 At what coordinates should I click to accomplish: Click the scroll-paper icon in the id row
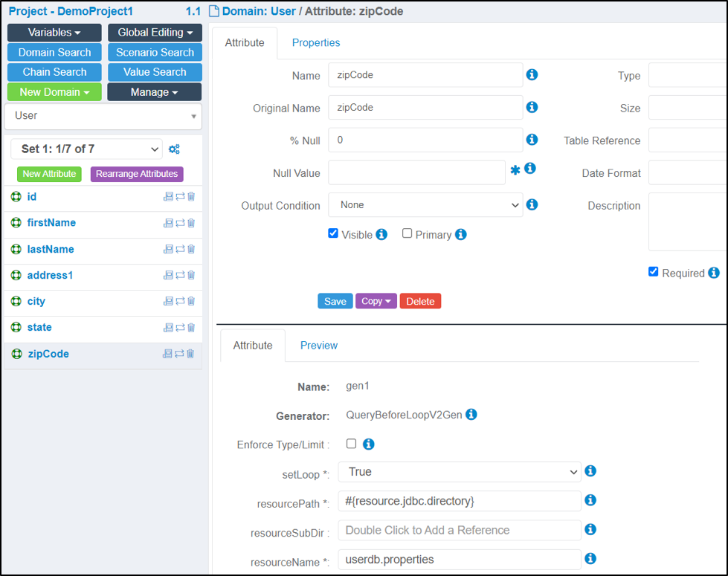pyautogui.click(x=168, y=197)
